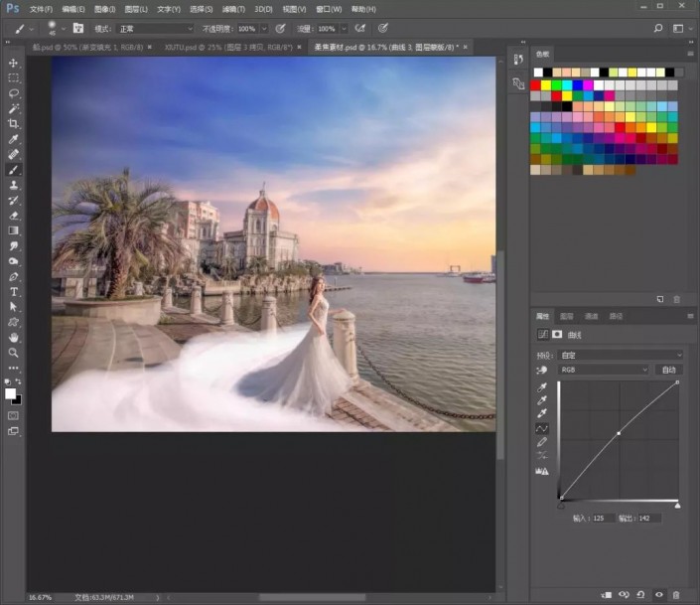This screenshot has height=605, width=700.
Task: Select the Gradient tool
Action: [13, 230]
